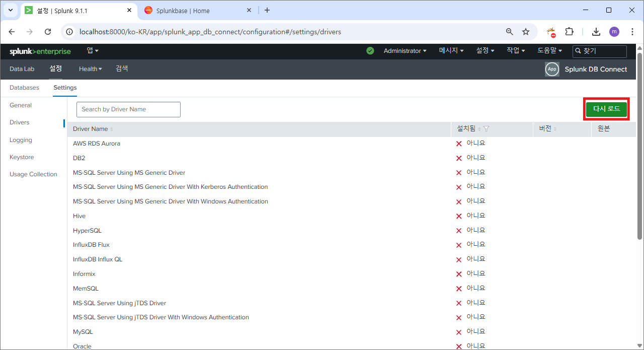
Task: Click the browser address bar URL
Action: (210, 32)
